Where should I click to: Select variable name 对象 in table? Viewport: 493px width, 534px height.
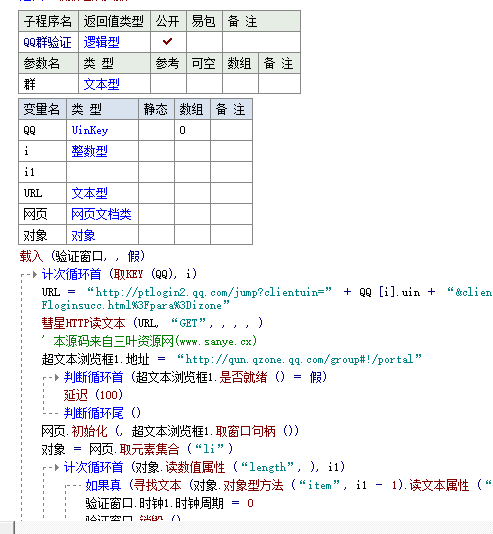pos(35,235)
